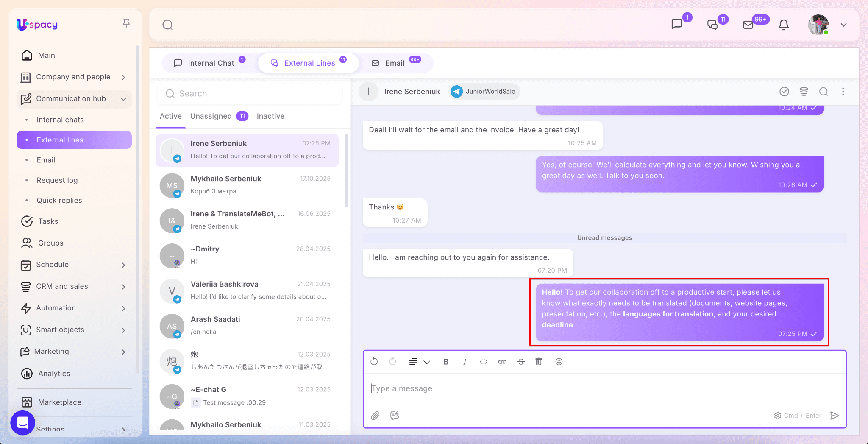The width and height of the screenshot is (868, 444).
Task: Apply italic formatting in message editor
Action: (465, 362)
